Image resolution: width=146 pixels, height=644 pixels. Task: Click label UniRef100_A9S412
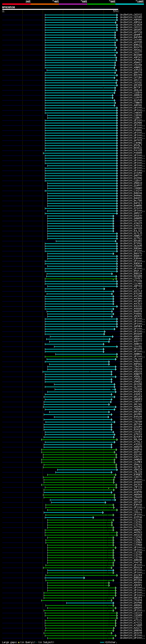coord(131,50)
